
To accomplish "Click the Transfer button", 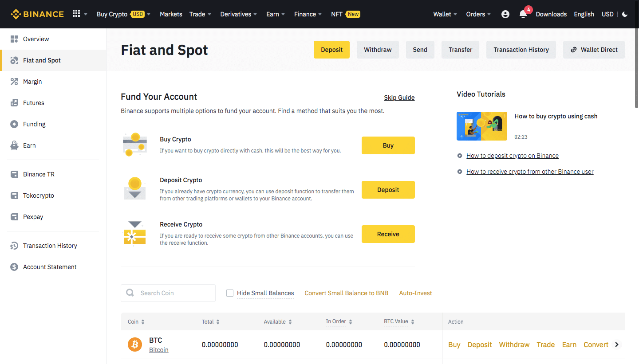I will 460,50.
